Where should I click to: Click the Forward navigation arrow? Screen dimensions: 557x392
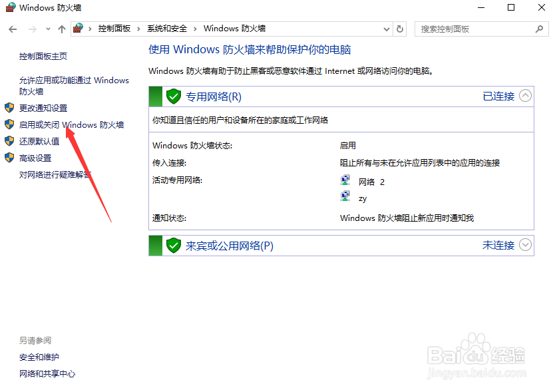coord(33,29)
